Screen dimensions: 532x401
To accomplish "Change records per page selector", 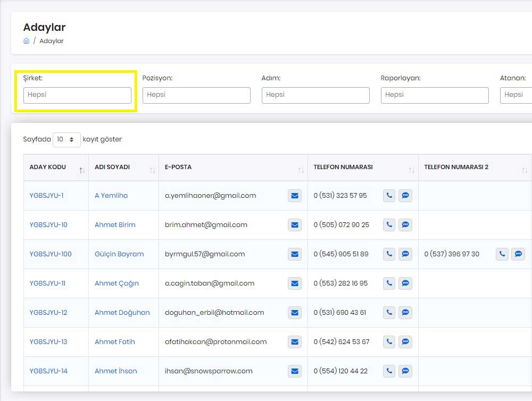I will point(66,139).
